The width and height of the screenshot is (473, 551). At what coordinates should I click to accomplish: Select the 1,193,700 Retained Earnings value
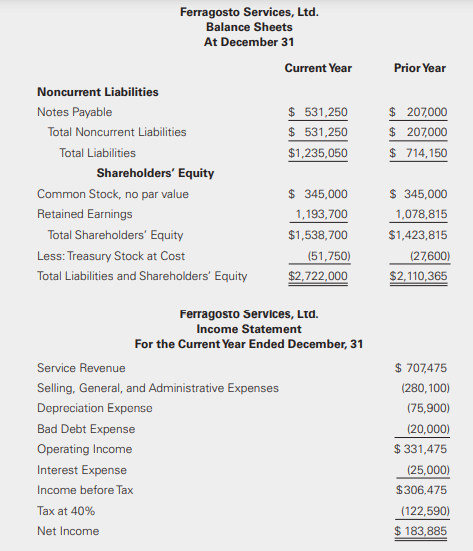pos(321,214)
